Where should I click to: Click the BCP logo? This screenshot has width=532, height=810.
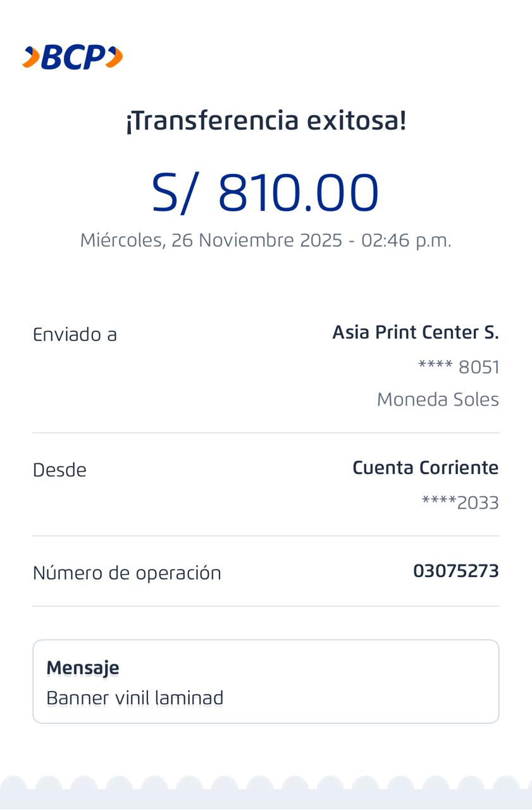[x=73, y=58]
